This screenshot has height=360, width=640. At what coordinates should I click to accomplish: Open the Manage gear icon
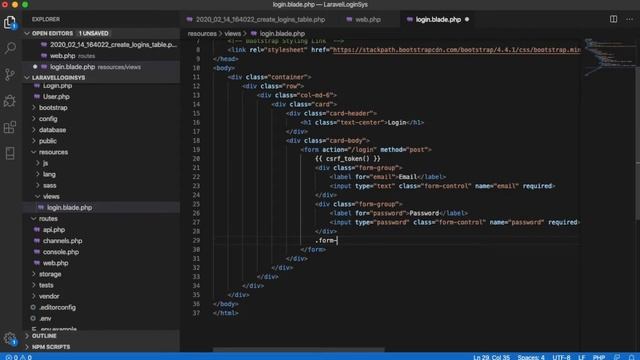[10, 338]
